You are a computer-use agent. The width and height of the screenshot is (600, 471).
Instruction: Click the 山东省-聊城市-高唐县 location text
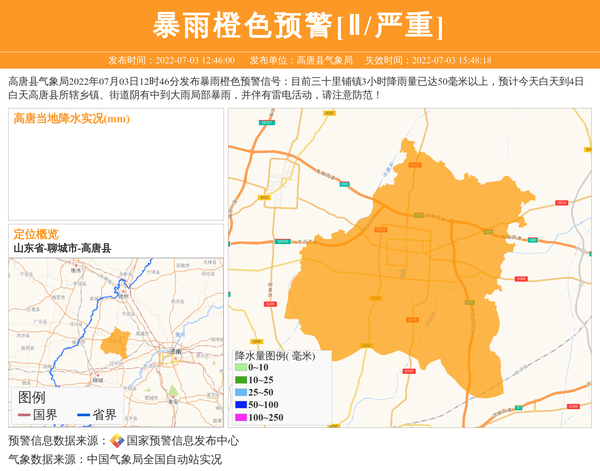(x=62, y=248)
